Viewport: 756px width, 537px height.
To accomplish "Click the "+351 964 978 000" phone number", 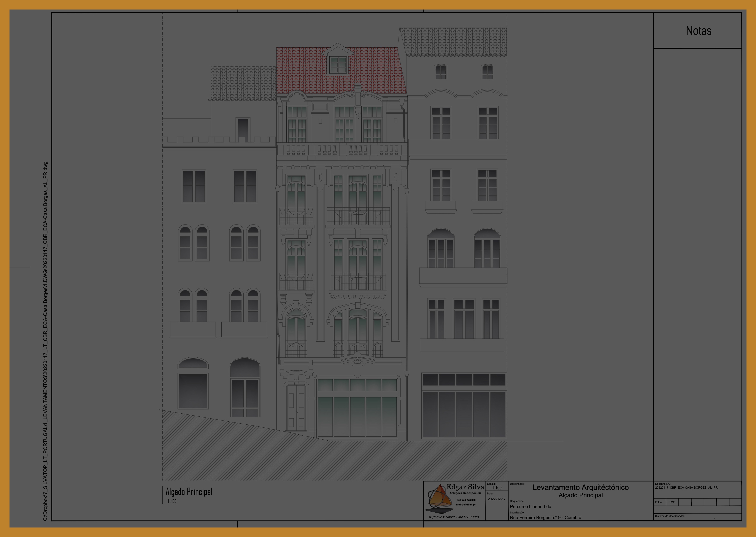I will 465,500.
